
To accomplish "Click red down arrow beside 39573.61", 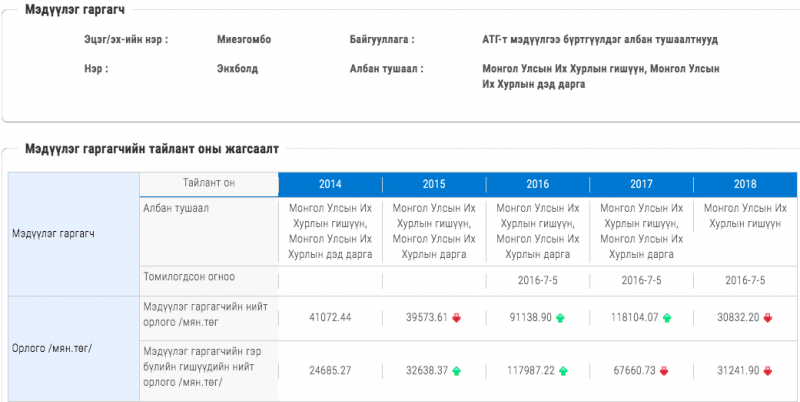I will (x=457, y=318).
